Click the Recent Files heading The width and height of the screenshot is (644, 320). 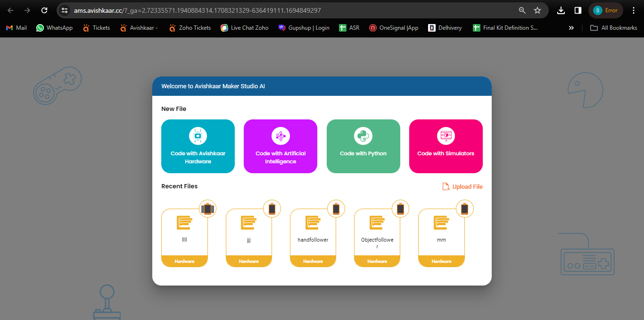(180, 186)
